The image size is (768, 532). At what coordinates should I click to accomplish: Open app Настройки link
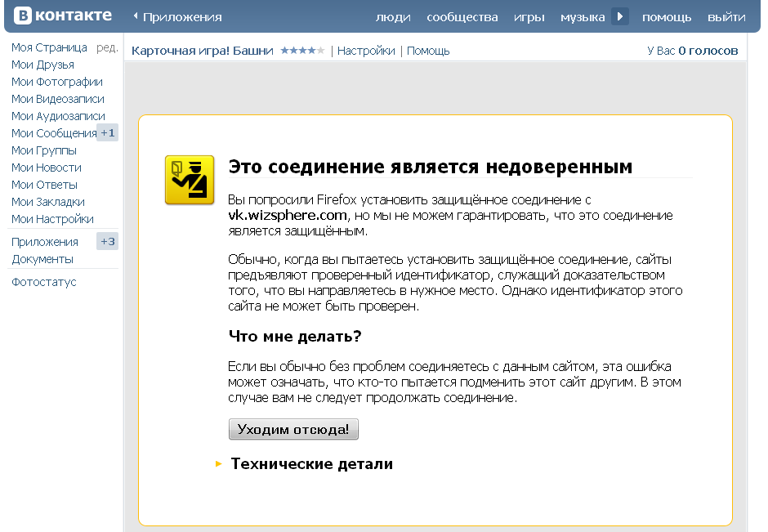[x=366, y=51]
